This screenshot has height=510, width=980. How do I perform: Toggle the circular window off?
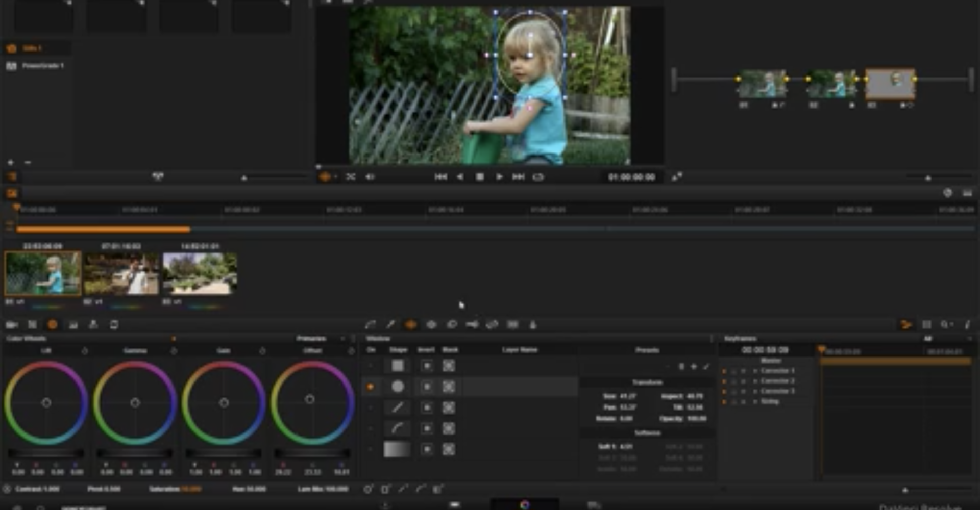[x=371, y=387]
